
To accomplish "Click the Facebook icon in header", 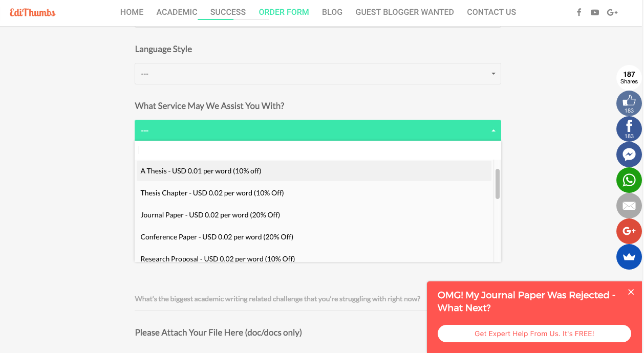I will [579, 12].
